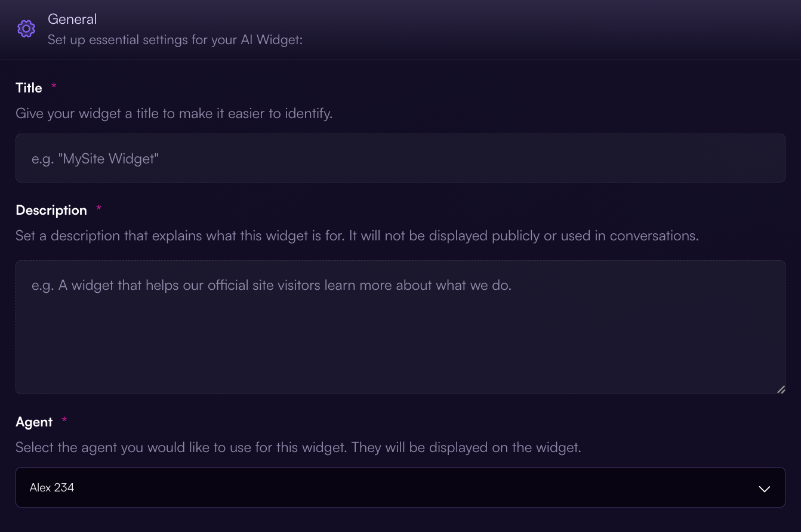Click the Description placeholder example text
The height and width of the screenshot is (532, 801).
coord(272,285)
